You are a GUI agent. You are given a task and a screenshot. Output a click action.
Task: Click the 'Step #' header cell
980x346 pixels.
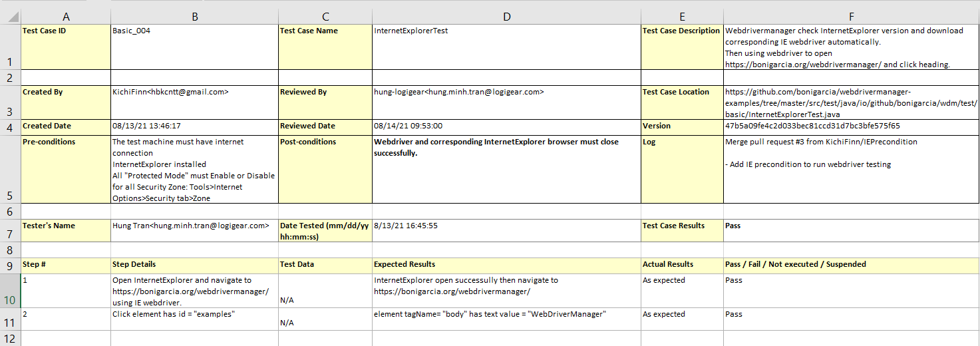(66, 266)
